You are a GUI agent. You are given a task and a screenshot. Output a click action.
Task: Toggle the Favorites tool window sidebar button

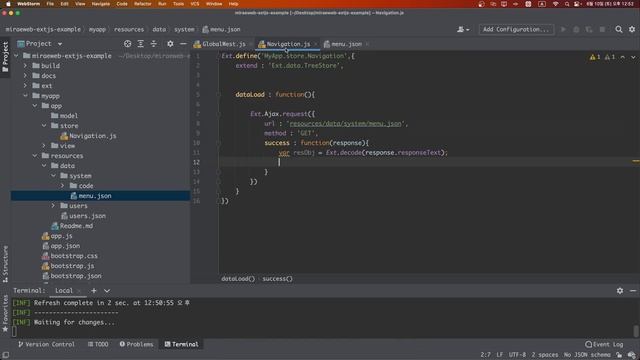pyautogui.click(x=5, y=313)
